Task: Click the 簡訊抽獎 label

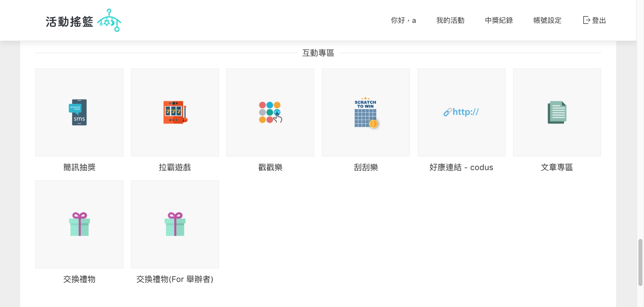Action: pyautogui.click(x=79, y=167)
